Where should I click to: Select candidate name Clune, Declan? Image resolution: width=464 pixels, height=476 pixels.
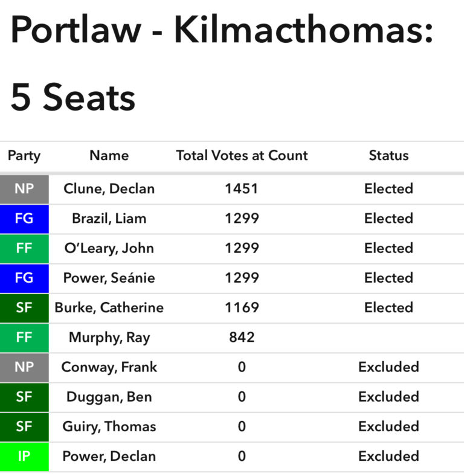point(109,189)
